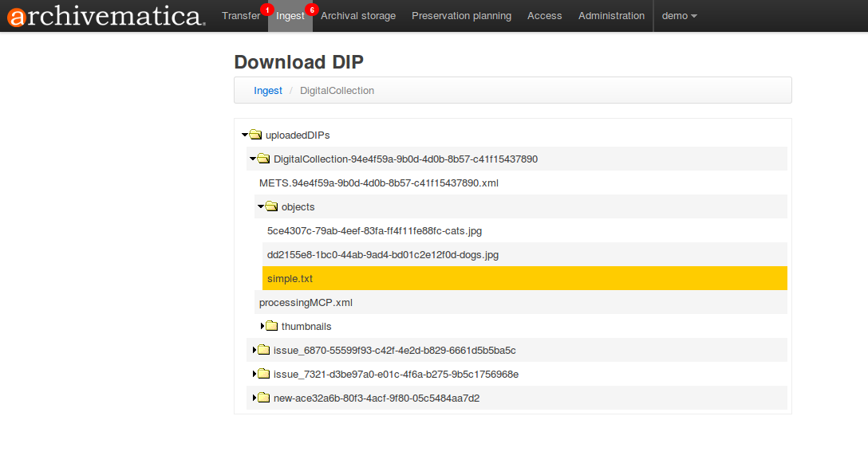Click the closed folder icon beside thumbnails
The width and height of the screenshot is (868, 475).
pos(272,326)
